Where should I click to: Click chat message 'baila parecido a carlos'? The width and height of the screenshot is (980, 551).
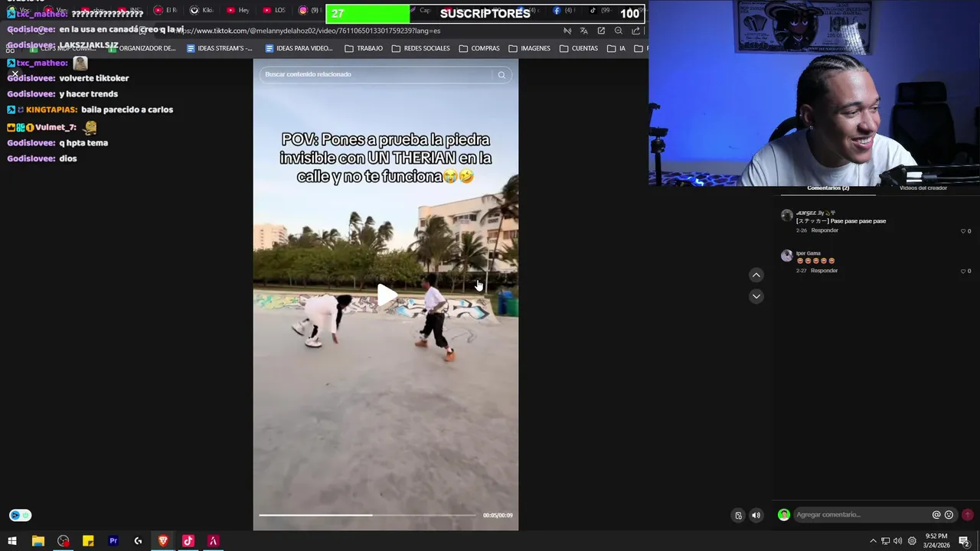coord(126,109)
